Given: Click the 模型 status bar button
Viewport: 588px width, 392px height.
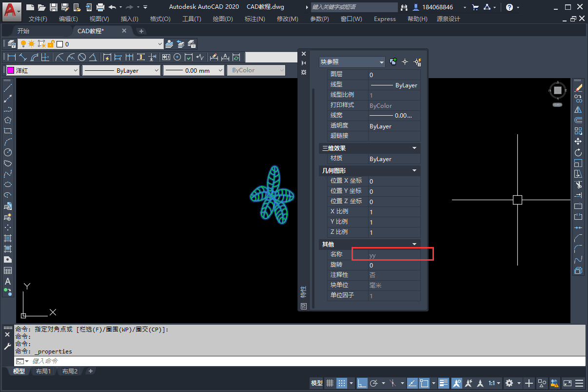Looking at the screenshot, I should coord(316,383).
